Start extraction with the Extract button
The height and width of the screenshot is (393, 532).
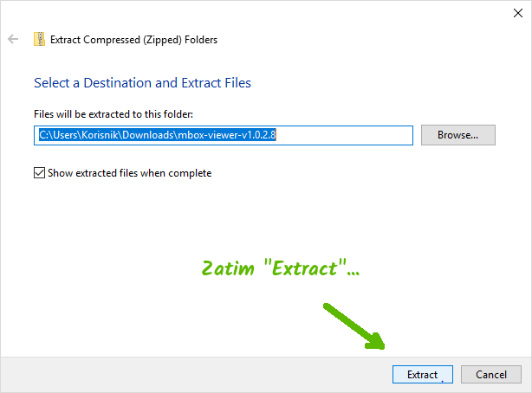(x=422, y=374)
